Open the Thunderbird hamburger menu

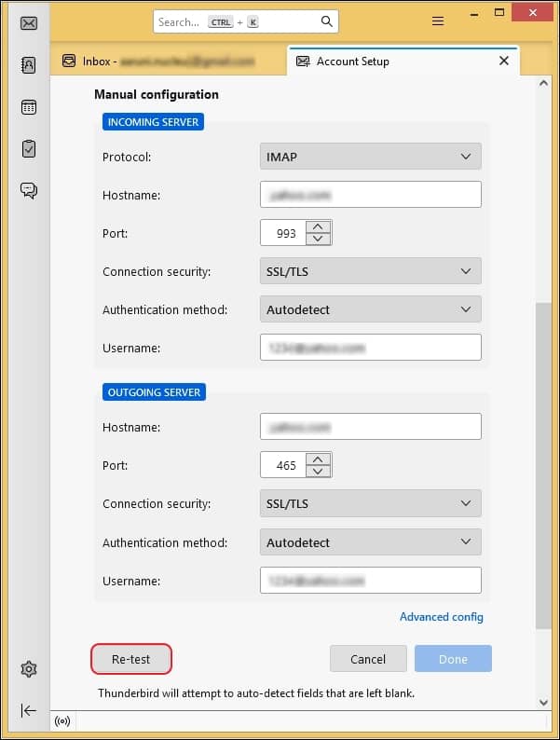point(438,21)
